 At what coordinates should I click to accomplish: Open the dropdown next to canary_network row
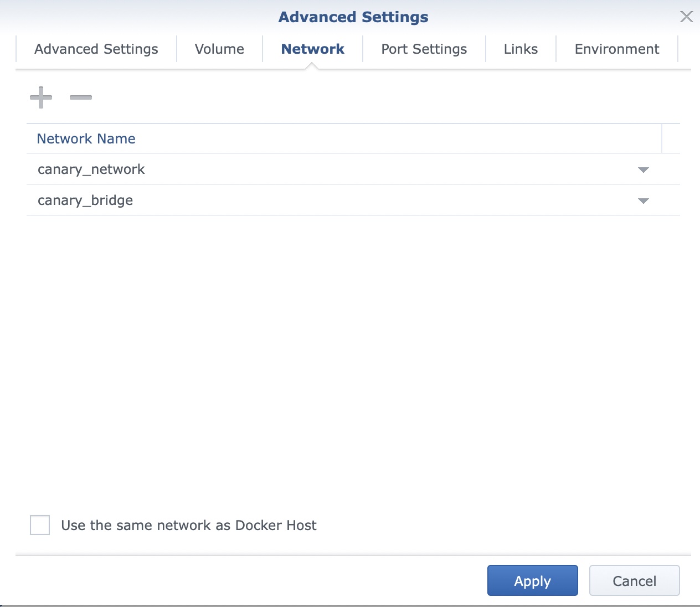tap(644, 170)
